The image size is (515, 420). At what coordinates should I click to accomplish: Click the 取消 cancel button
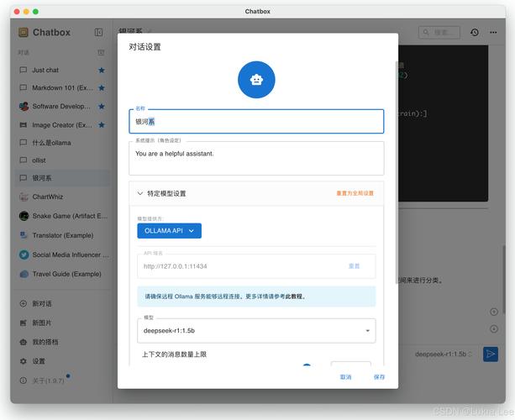point(345,377)
